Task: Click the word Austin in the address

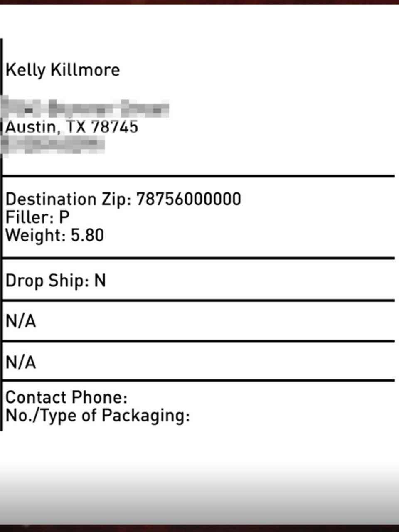Action: 32,128
